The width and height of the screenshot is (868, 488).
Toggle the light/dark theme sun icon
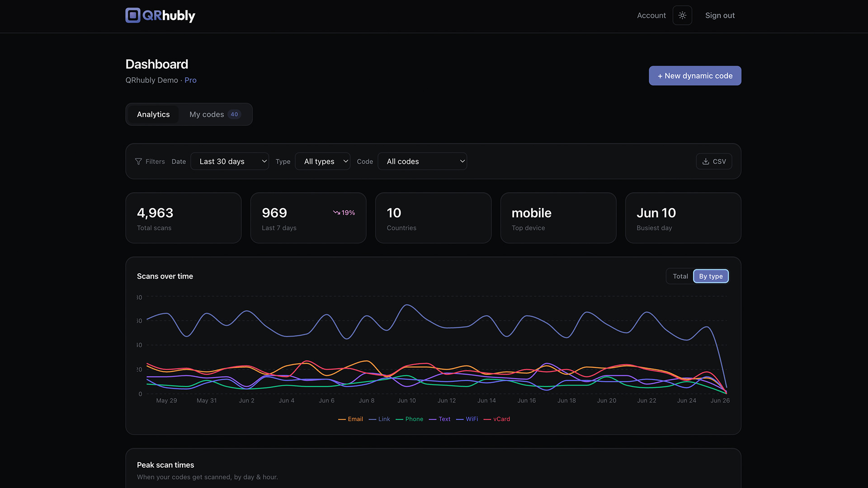pyautogui.click(x=682, y=15)
